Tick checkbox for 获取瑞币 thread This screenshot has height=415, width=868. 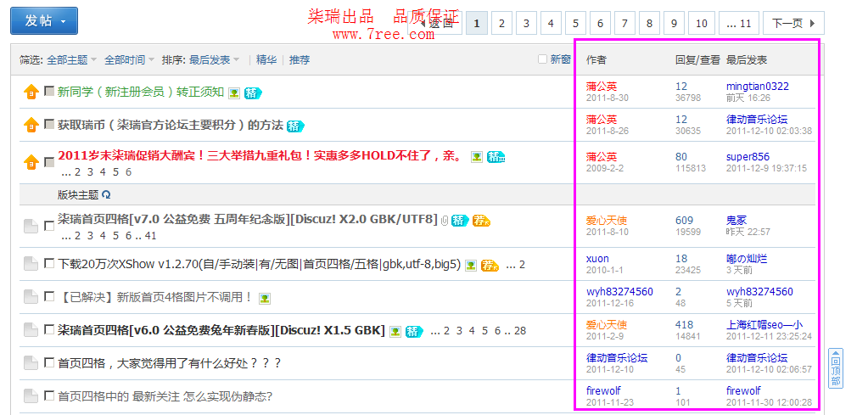(x=49, y=124)
